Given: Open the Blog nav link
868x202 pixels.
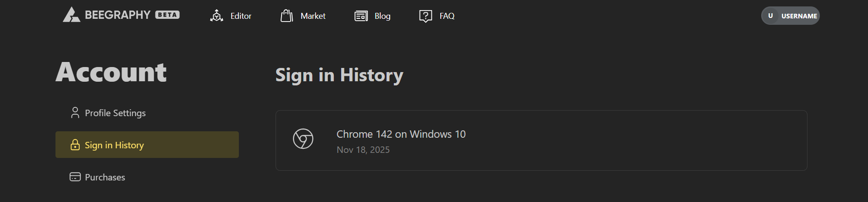Looking at the screenshot, I should pyautogui.click(x=382, y=16).
